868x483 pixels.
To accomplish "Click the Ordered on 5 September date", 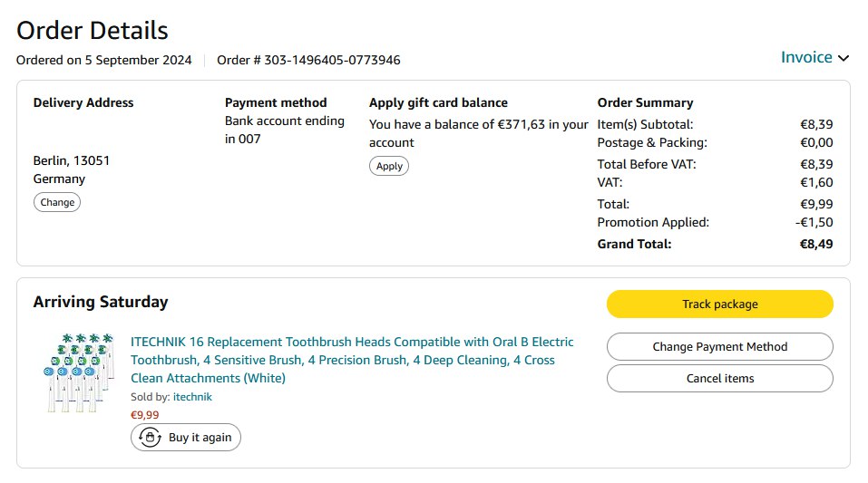I will (104, 61).
